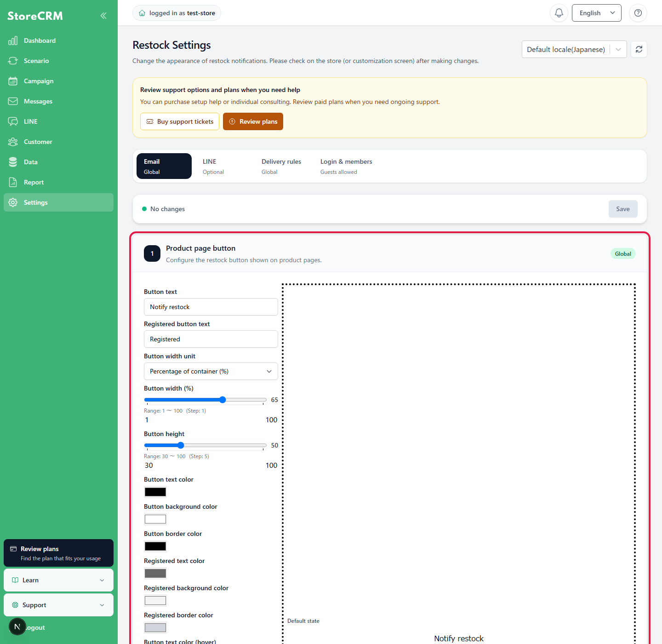This screenshot has height=644, width=662.
Task: Open the Registered border color swatch
Action: (x=155, y=628)
